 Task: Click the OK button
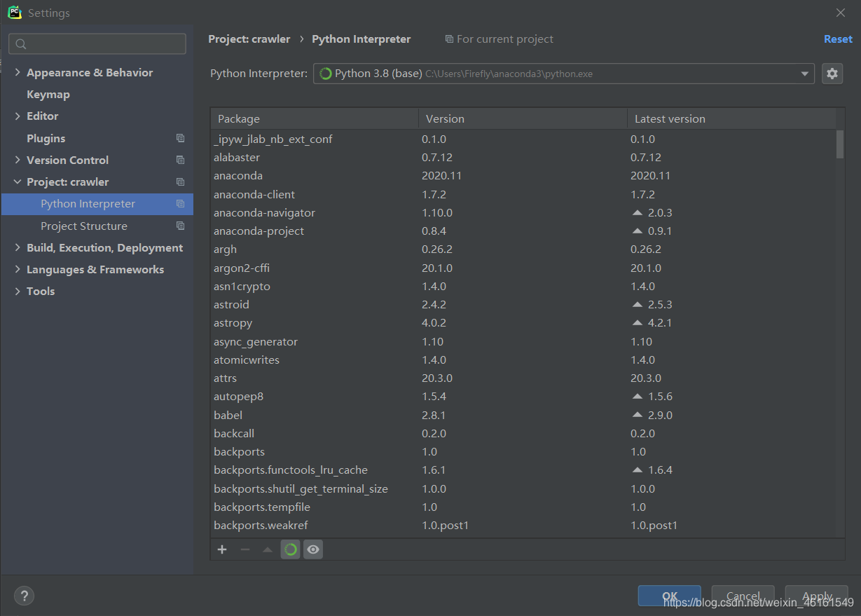[669, 596]
